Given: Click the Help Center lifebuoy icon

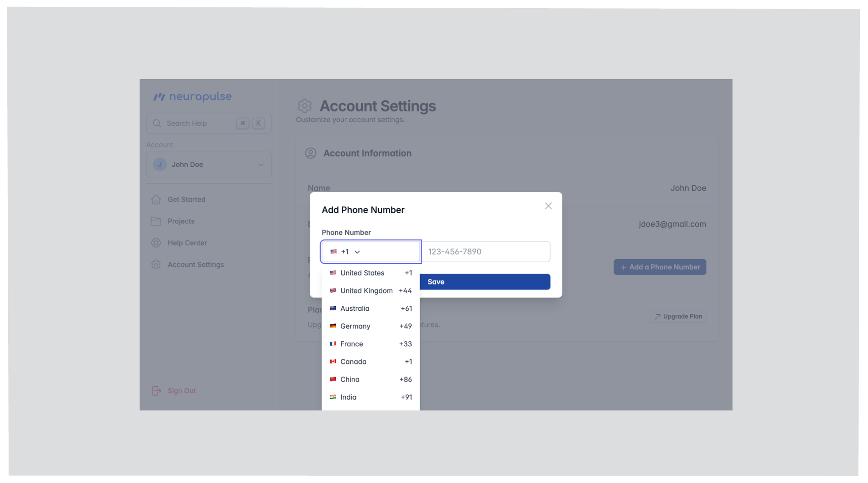Looking at the screenshot, I should (x=156, y=243).
